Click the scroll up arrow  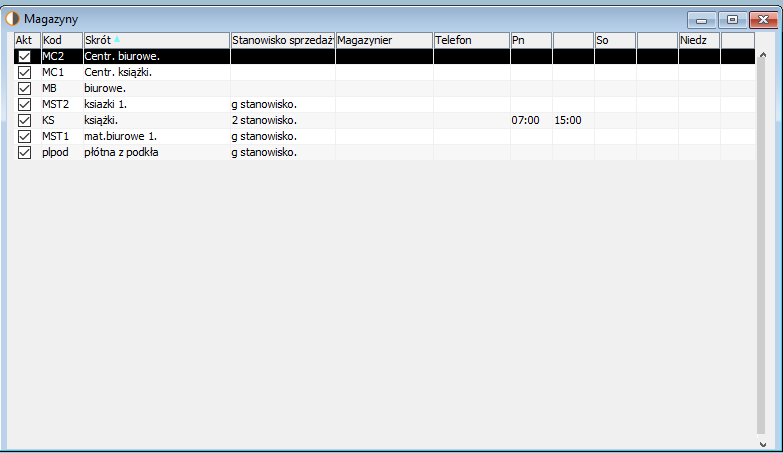coord(763,55)
